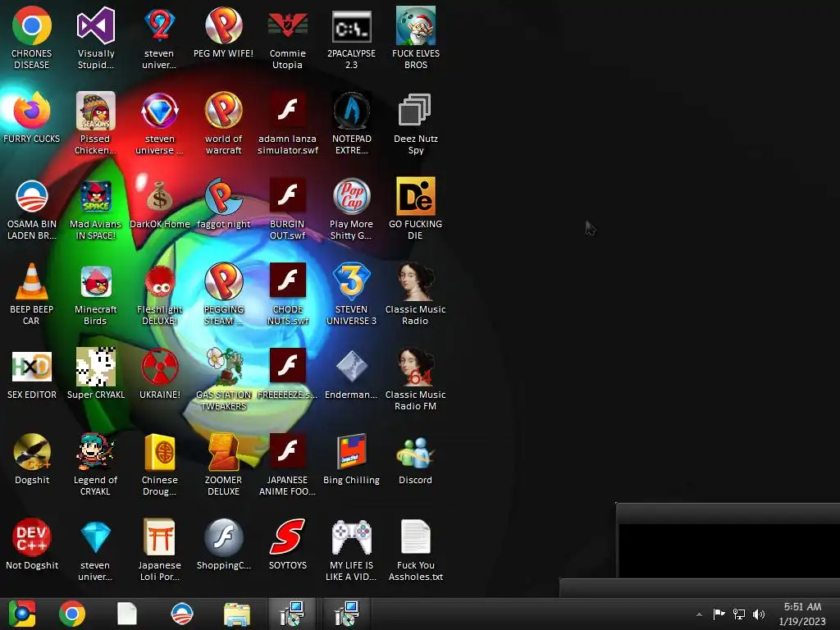Click the network tray icon
Screen dimensions: 840x630
click(x=739, y=614)
